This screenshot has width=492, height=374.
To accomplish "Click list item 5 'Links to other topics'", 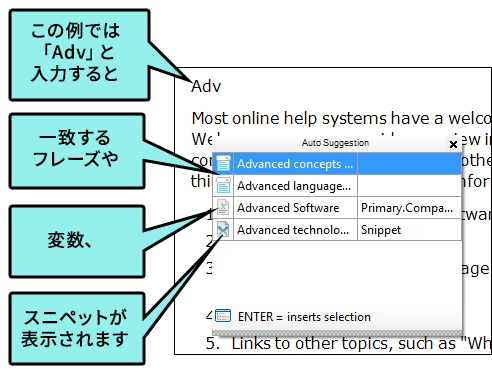I will click(x=348, y=344).
